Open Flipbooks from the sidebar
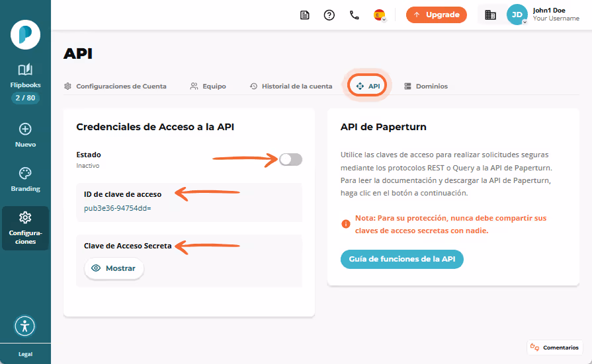Viewport: 592px width, 364px height. [25, 75]
